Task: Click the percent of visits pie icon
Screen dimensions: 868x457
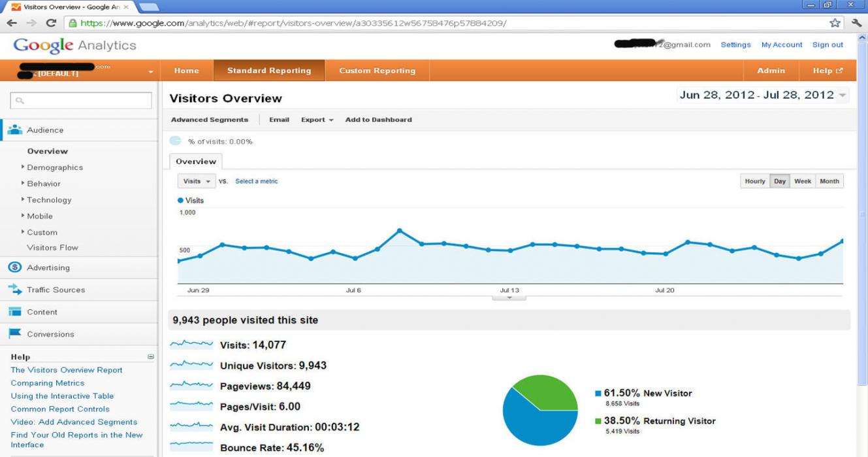Action: [x=175, y=141]
